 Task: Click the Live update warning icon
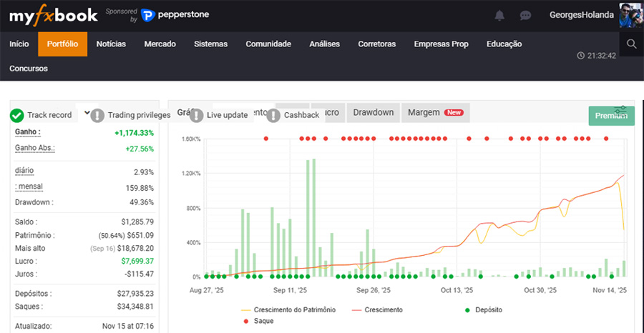point(196,115)
